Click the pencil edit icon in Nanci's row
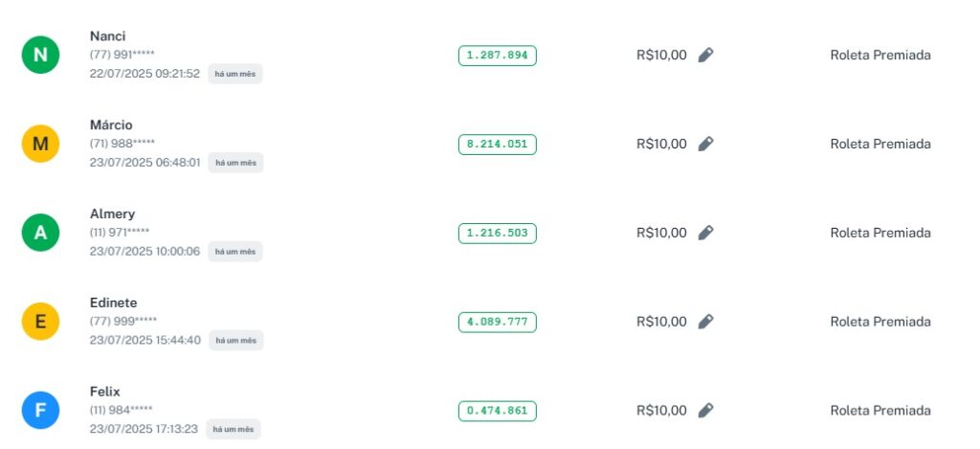The image size is (980, 449). tap(705, 56)
